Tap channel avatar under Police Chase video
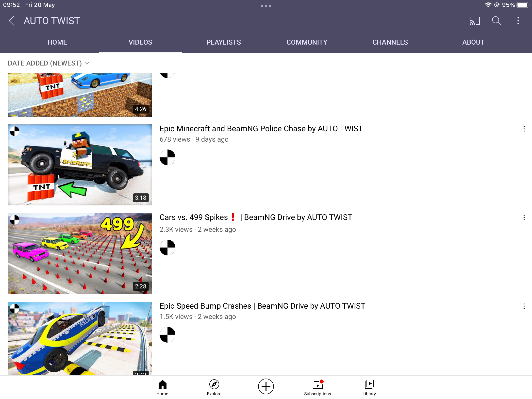 point(167,157)
